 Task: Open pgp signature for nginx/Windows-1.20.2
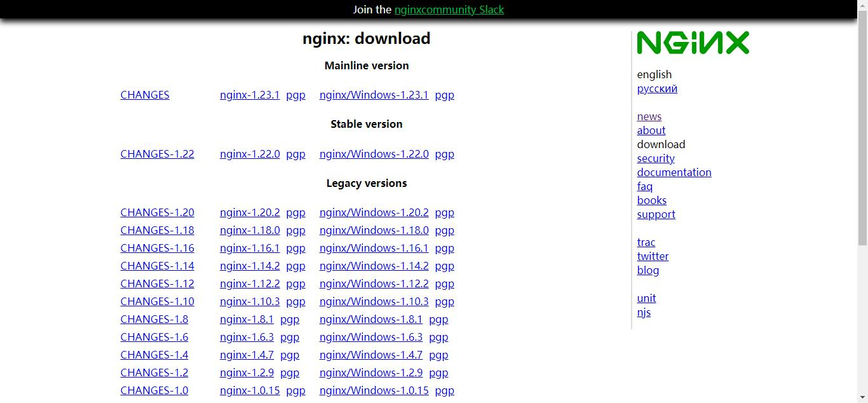click(444, 213)
